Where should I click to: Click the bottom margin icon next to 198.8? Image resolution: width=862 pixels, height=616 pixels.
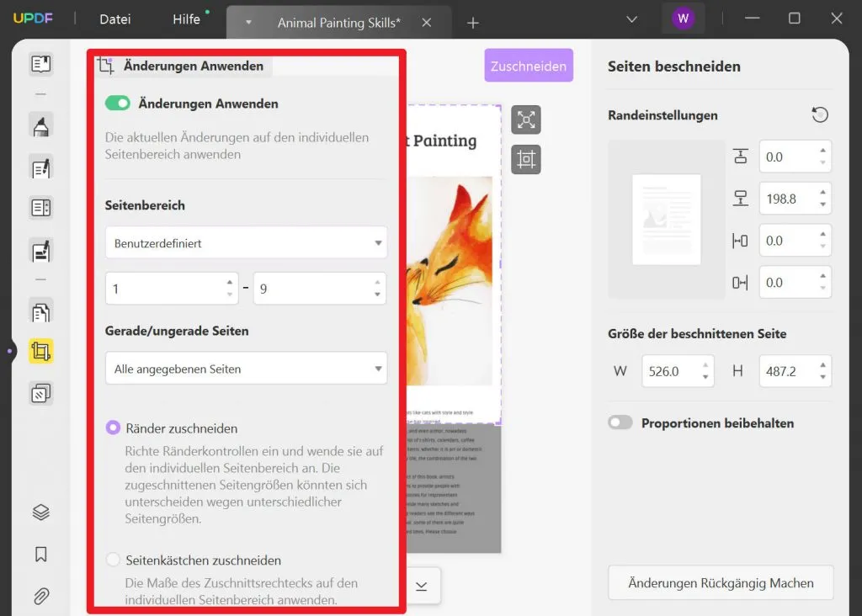pyautogui.click(x=741, y=199)
